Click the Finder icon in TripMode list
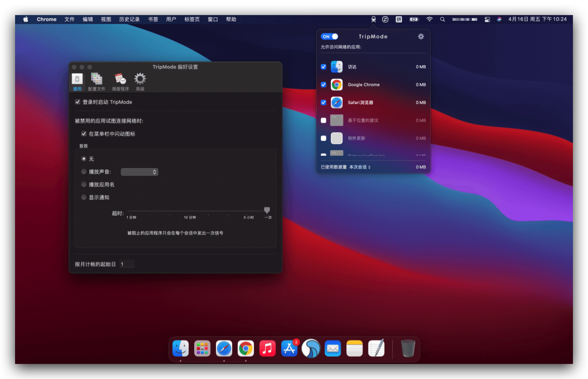Image resolution: width=588 pixels, height=379 pixels. click(x=337, y=67)
